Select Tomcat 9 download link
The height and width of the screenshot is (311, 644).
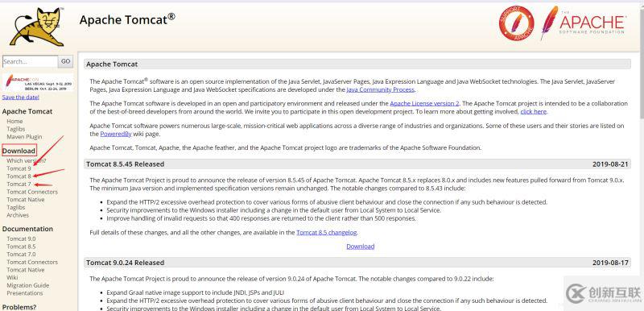click(x=19, y=168)
